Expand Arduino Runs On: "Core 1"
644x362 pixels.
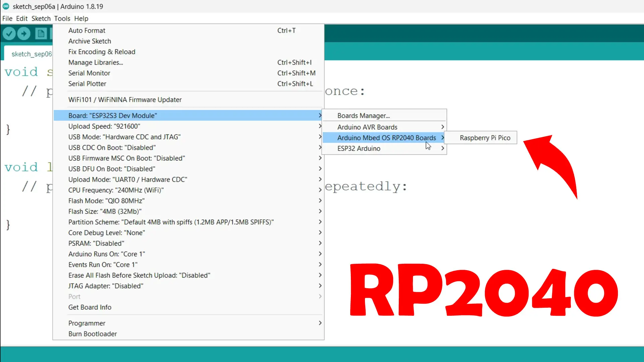point(189,254)
